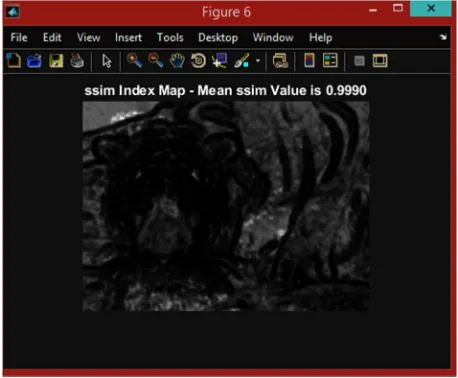The height and width of the screenshot is (378, 458).
Task: Click the Show Plot Tools icon
Action: coord(380,61)
